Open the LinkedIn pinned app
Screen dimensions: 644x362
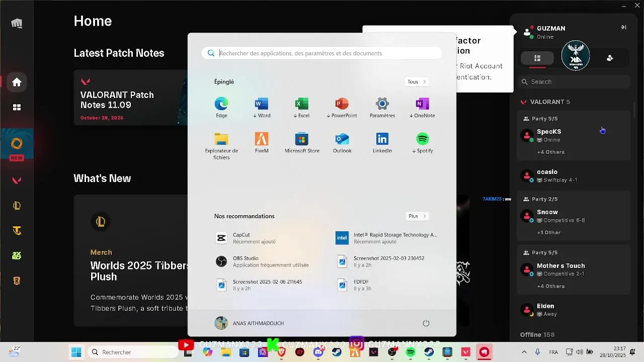point(382,143)
